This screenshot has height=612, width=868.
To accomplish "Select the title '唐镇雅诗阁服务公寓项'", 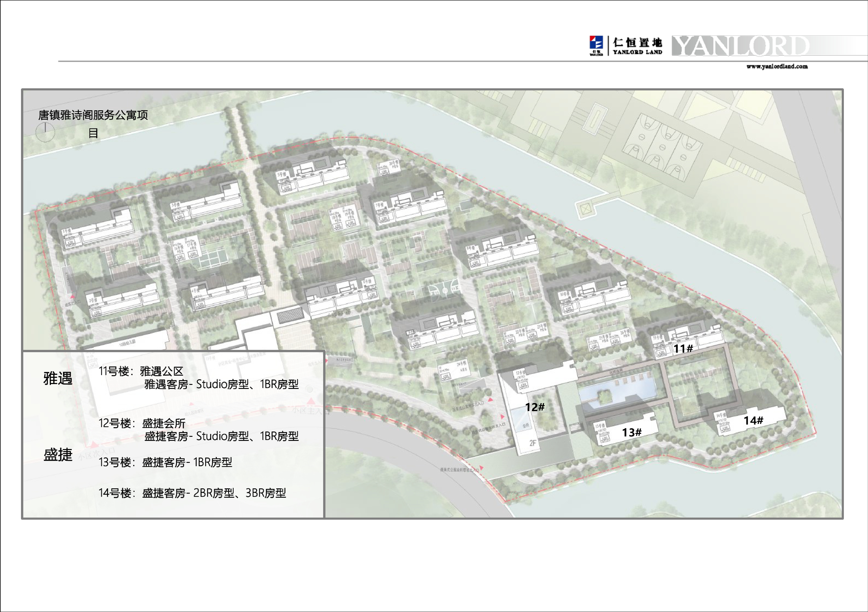I will 93,115.
